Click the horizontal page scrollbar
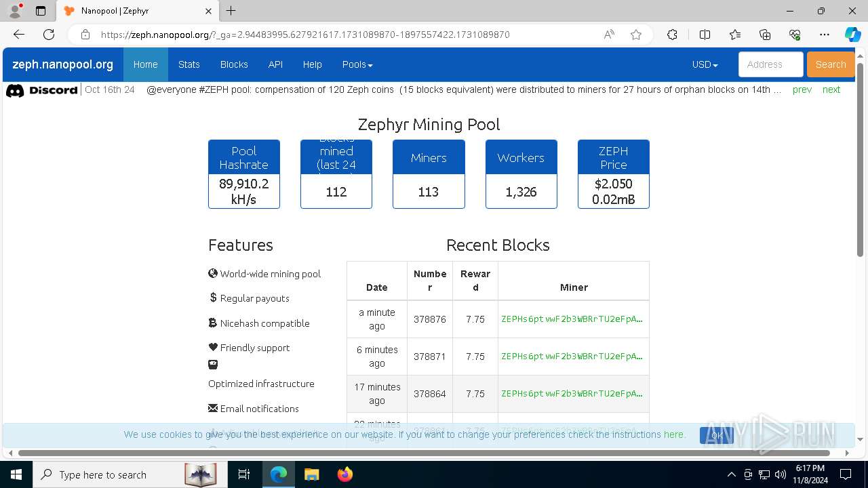 425,453
